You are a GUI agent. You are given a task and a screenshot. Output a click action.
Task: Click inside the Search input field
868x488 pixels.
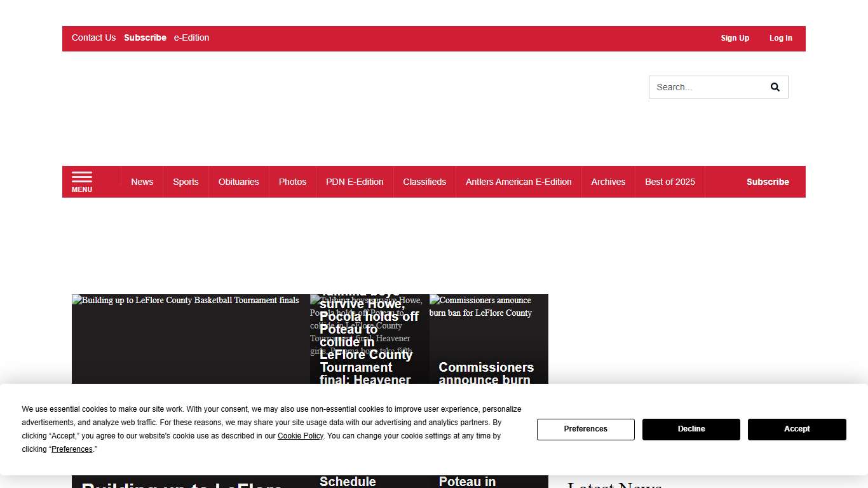[705, 87]
